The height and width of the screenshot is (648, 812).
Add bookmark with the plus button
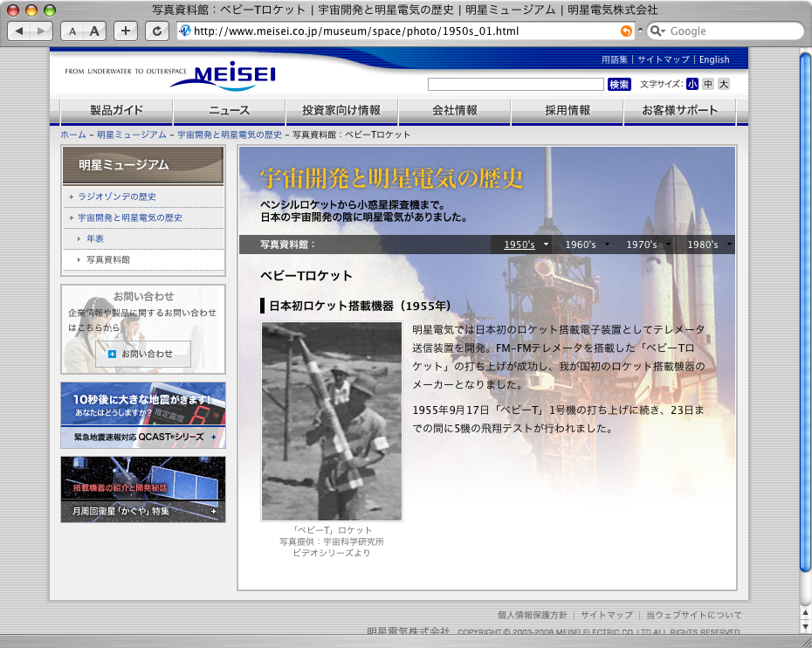pos(126,31)
